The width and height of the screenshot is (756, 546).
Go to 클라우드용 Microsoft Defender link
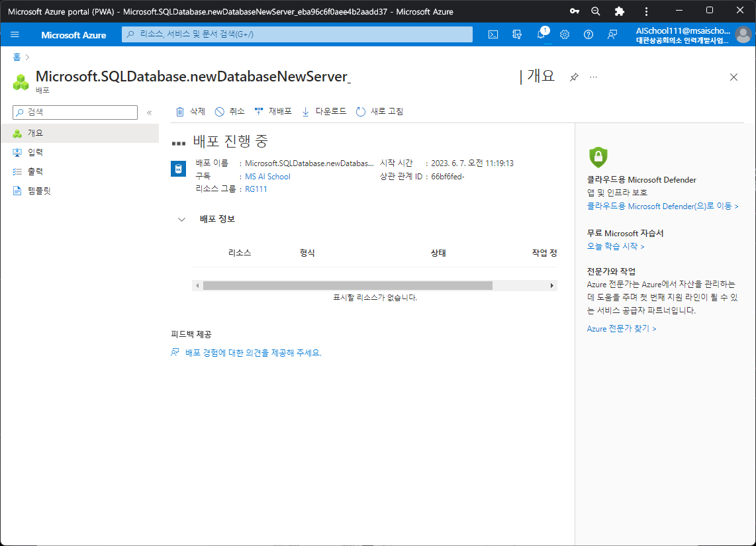663,206
